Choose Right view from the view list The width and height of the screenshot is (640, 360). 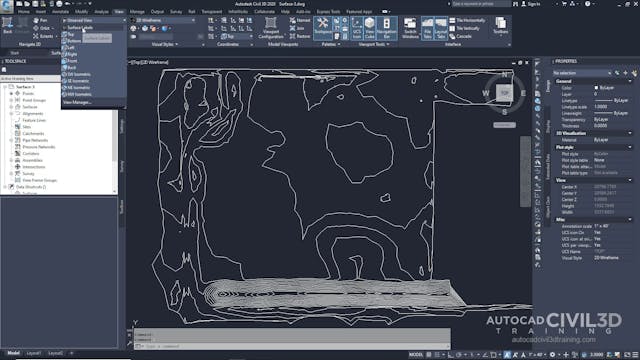coord(69,54)
